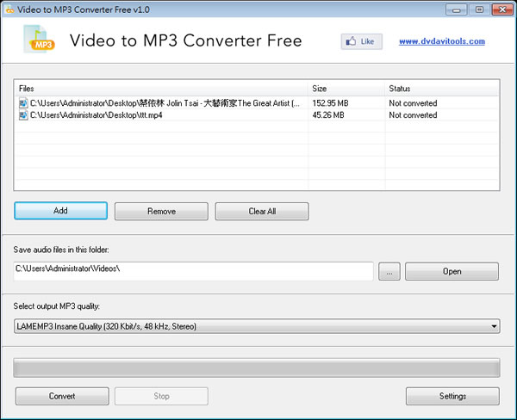
Task: Click the output folder path field
Action: point(194,270)
